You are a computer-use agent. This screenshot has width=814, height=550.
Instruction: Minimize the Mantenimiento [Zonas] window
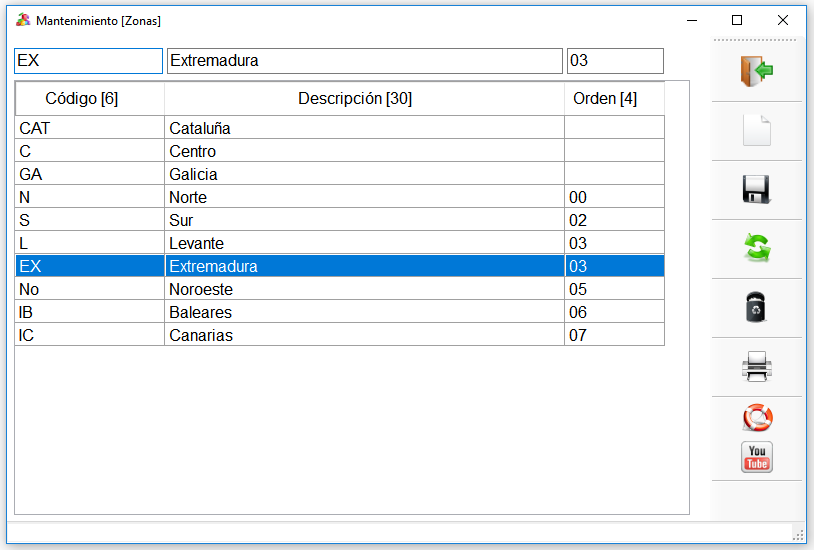[691, 20]
